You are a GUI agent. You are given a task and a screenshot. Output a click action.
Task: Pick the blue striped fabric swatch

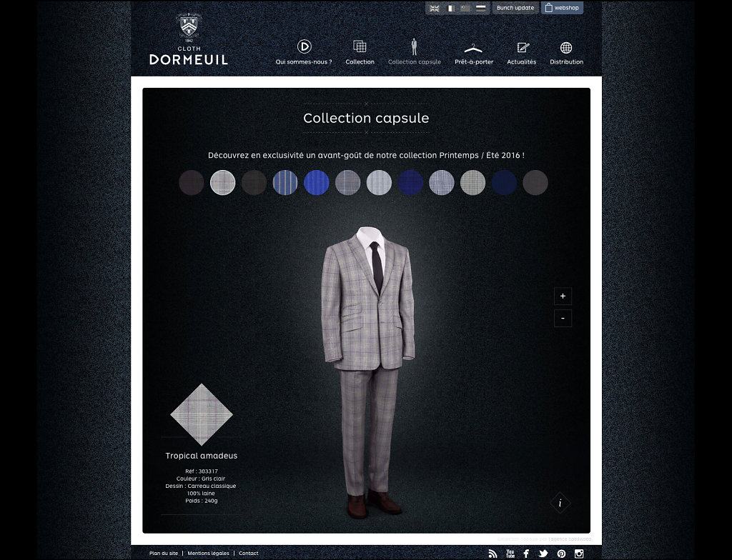[x=285, y=182]
